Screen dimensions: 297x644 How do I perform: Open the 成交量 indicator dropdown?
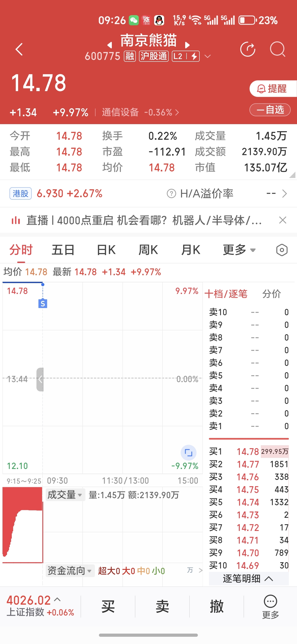(65, 495)
